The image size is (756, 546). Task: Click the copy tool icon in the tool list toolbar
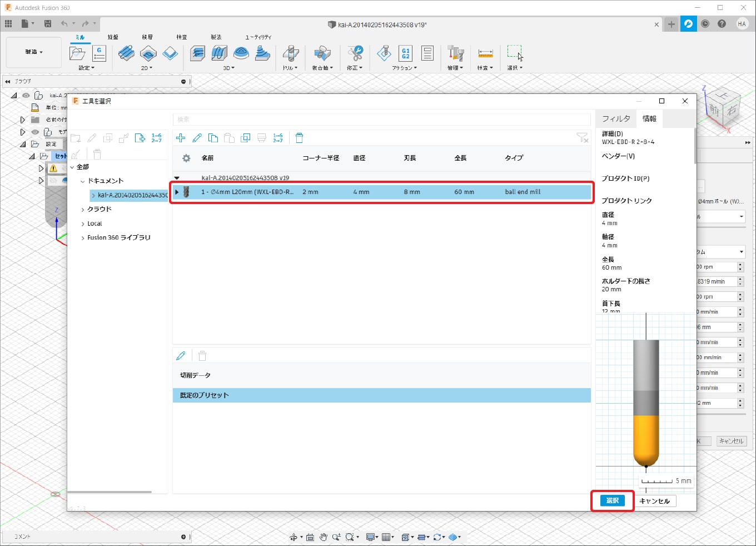pos(213,138)
